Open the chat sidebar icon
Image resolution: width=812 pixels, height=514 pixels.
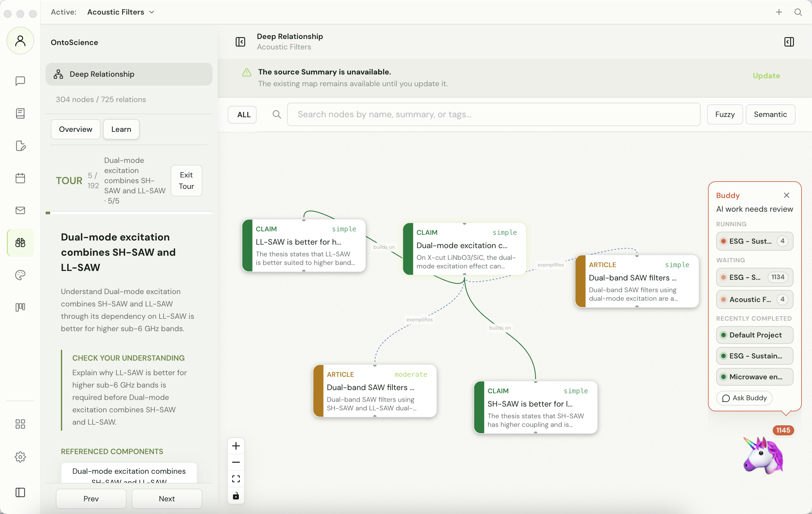coord(20,81)
